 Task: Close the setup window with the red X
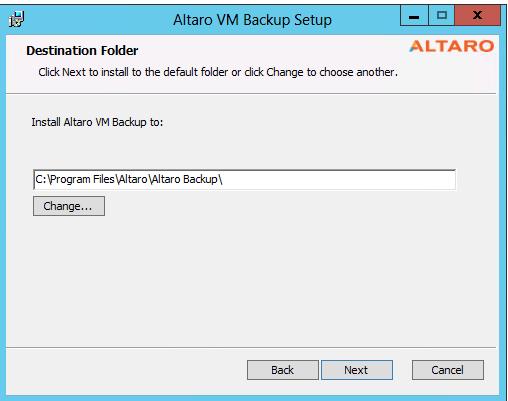click(x=478, y=16)
